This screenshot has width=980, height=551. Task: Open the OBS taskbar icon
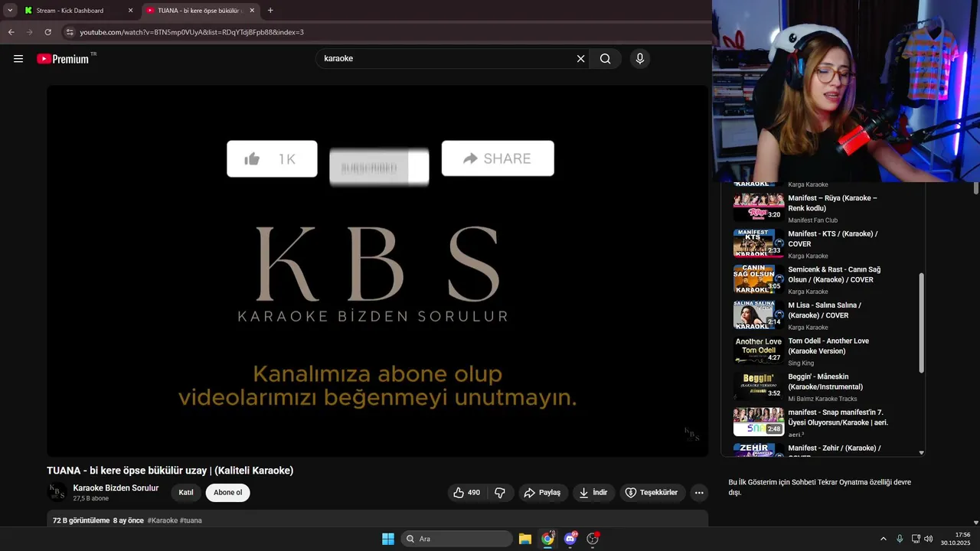click(x=593, y=539)
